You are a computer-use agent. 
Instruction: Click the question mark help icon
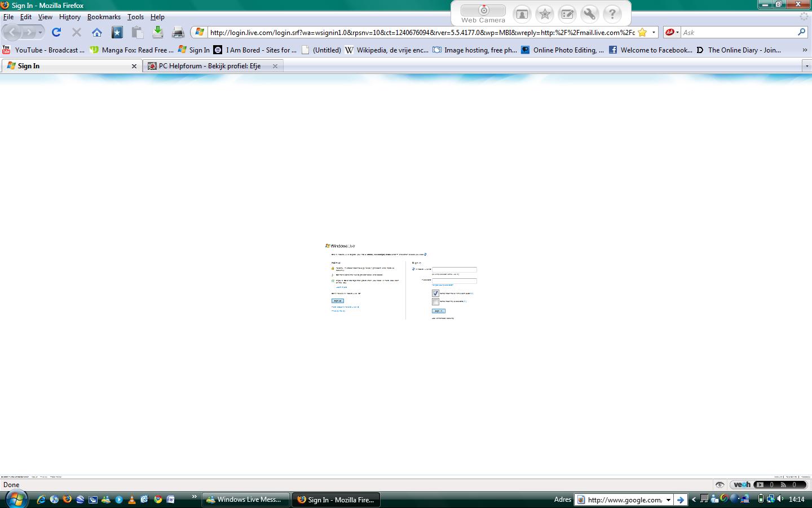(x=612, y=14)
